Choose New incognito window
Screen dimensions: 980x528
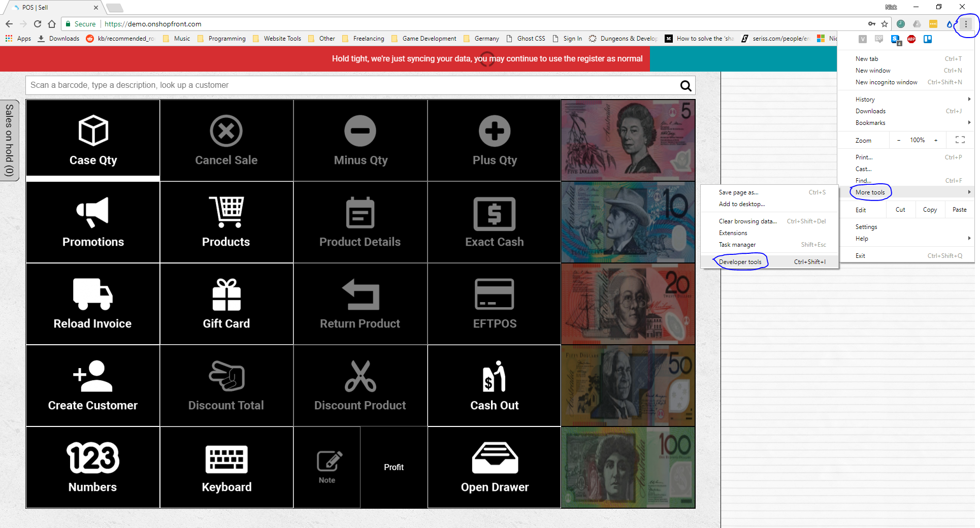(886, 82)
